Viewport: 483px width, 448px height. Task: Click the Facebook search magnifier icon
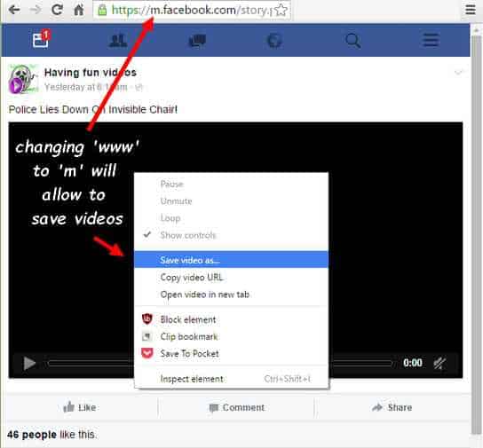click(352, 41)
